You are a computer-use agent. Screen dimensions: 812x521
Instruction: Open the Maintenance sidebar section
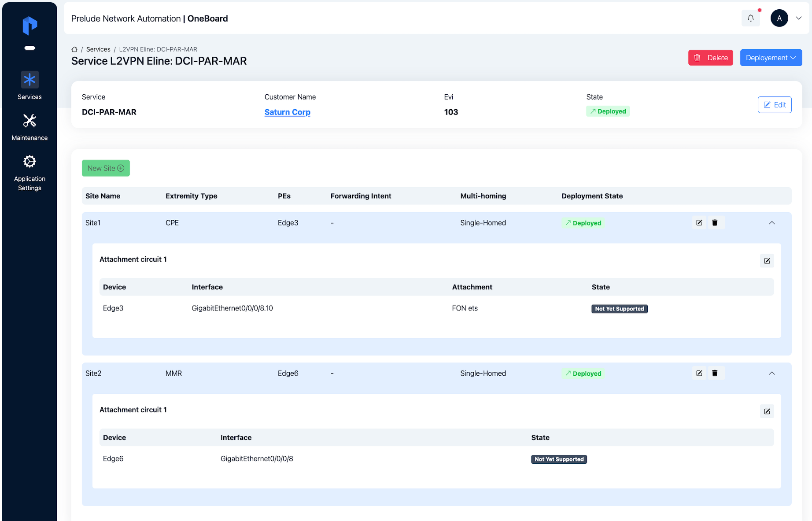(x=30, y=127)
